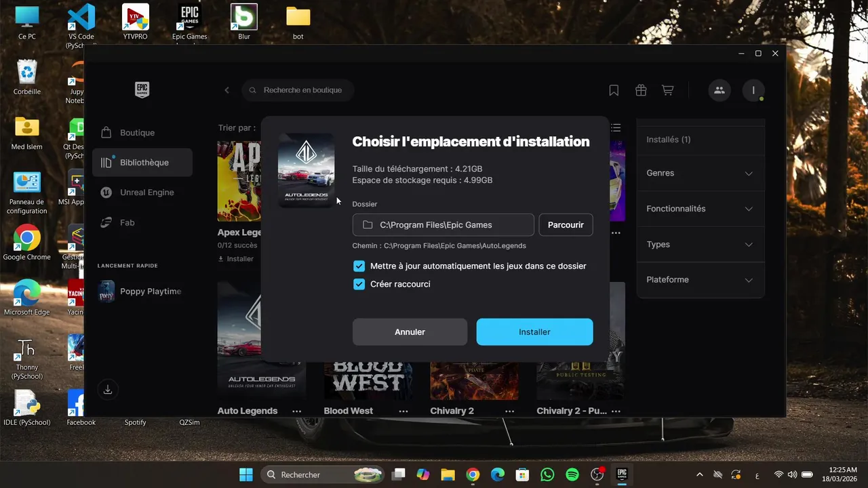Open the bot folder on desktop
This screenshot has height=488, width=868.
(298, 22)
